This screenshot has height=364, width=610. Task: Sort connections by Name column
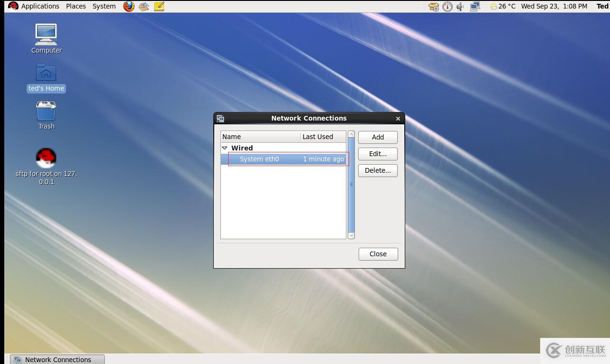pos(260,137)
